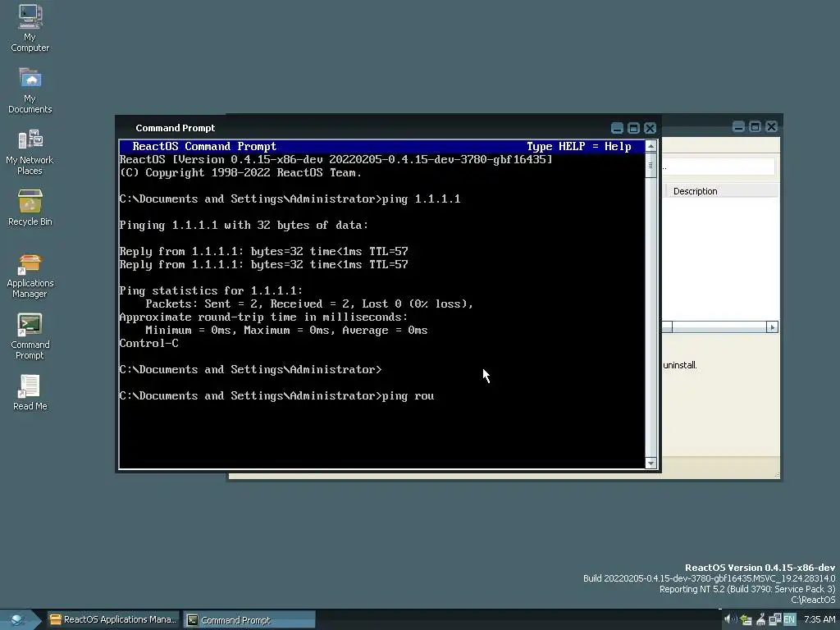Click the 'ReactOS Command Prompt' banner title
This screenshot has height=630, width=840.
click(x=204, y=147)
